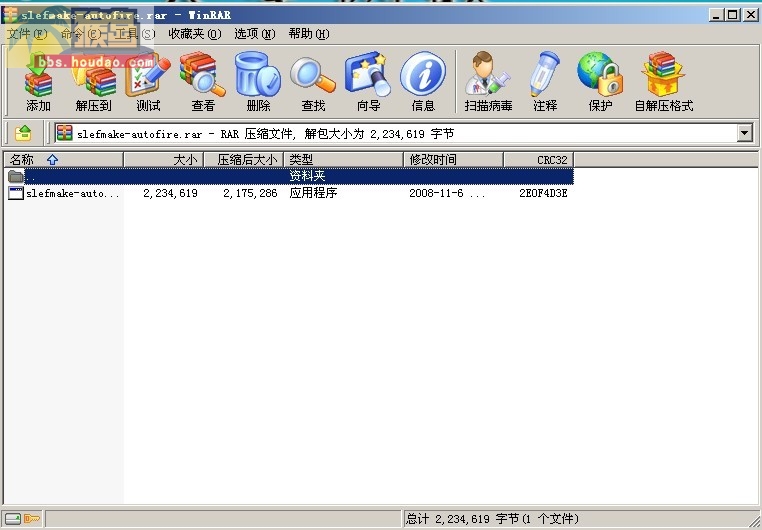Sort by CRC32 column header

click(539, 159)
